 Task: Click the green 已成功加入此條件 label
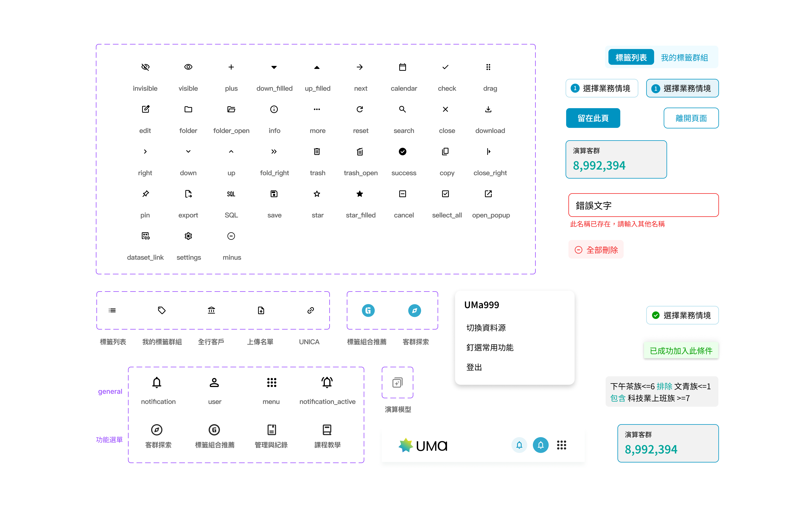tap(681, 351)
